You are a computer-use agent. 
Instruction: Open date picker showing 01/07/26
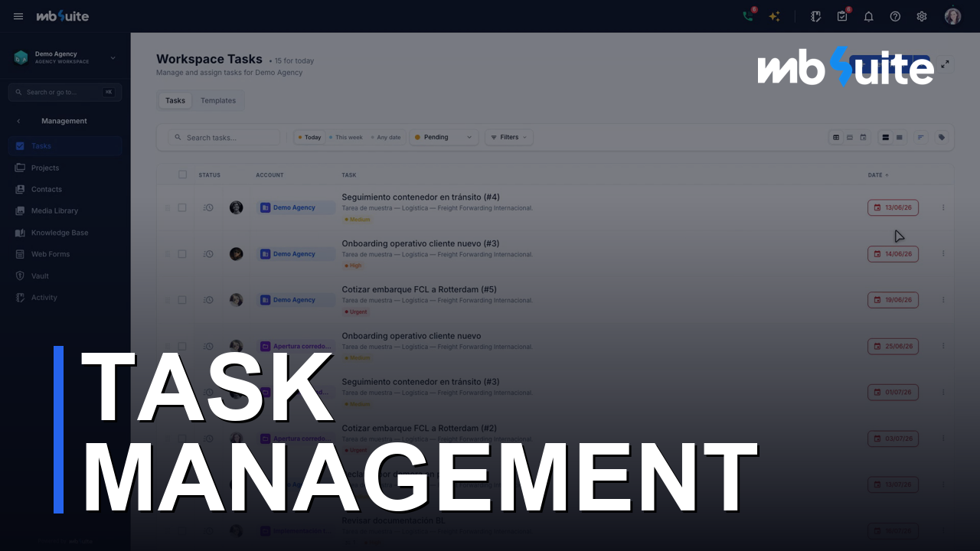click(x=893, y=393)
